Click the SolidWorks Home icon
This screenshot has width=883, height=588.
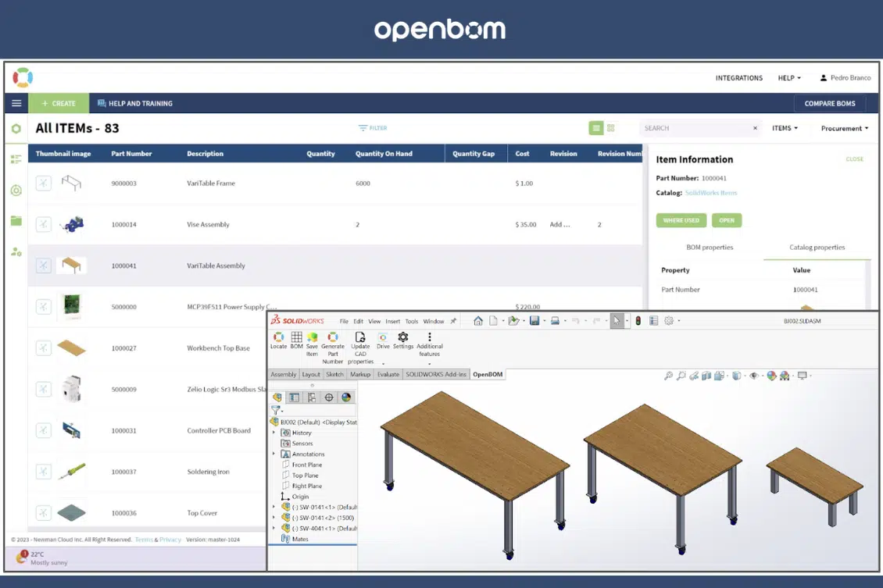(478, 321)
